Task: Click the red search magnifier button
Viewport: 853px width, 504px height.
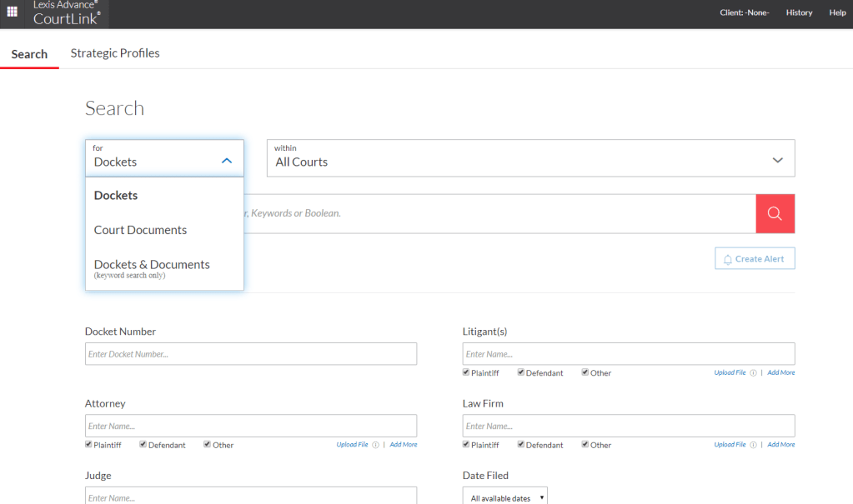Action: click(775, 214)
